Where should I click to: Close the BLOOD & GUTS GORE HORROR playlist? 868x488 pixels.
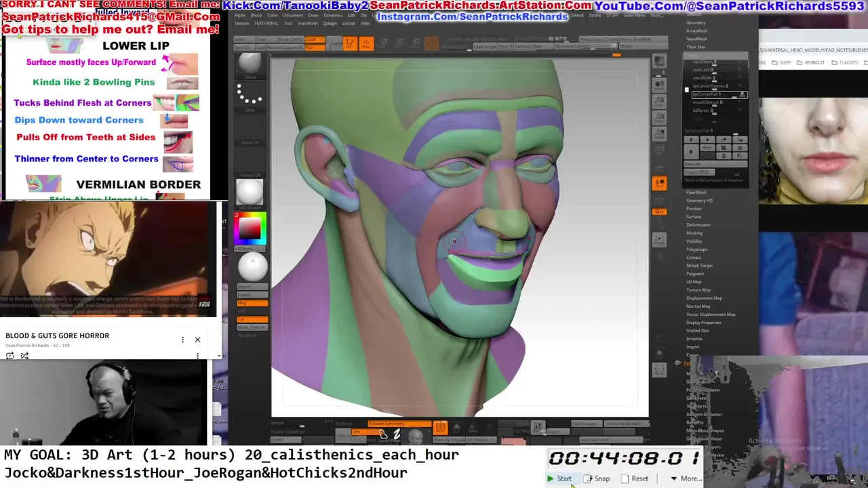[197, 340]
